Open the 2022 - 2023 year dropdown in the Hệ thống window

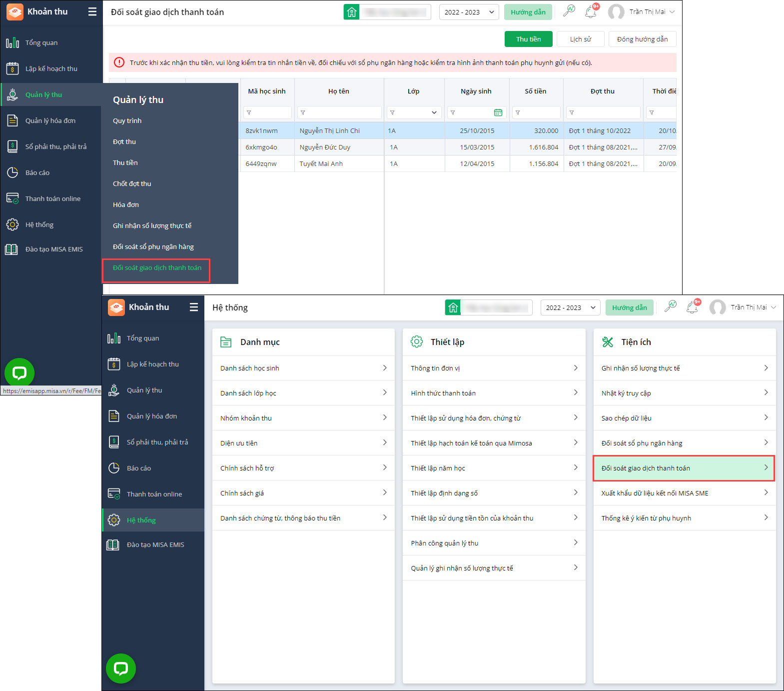pos(570,307)
